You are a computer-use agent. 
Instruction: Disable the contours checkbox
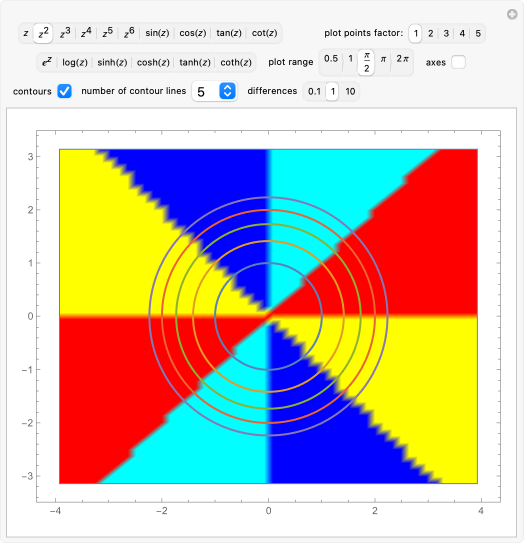65,91
